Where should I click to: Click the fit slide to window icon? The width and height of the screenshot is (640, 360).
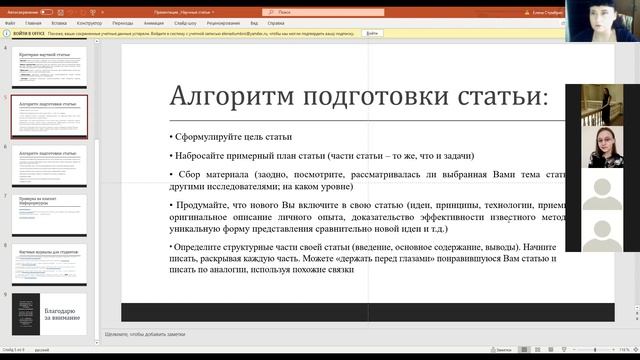tap(635, 350)
